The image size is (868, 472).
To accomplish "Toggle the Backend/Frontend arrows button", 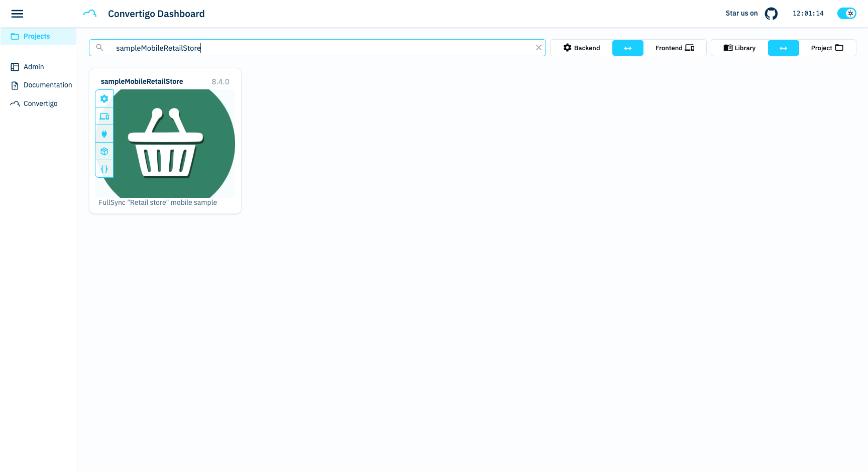I will [x=627, y=48].
